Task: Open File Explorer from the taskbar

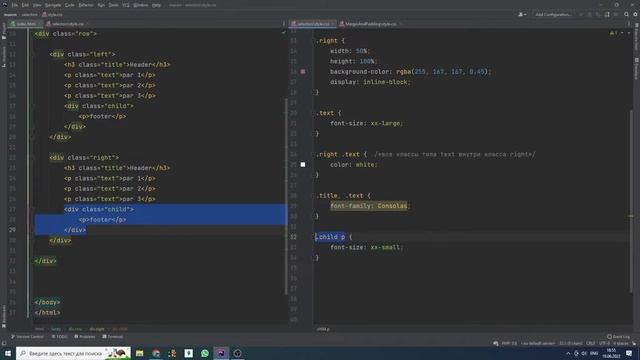Action: pyautogui.click(x=140, y=353)
